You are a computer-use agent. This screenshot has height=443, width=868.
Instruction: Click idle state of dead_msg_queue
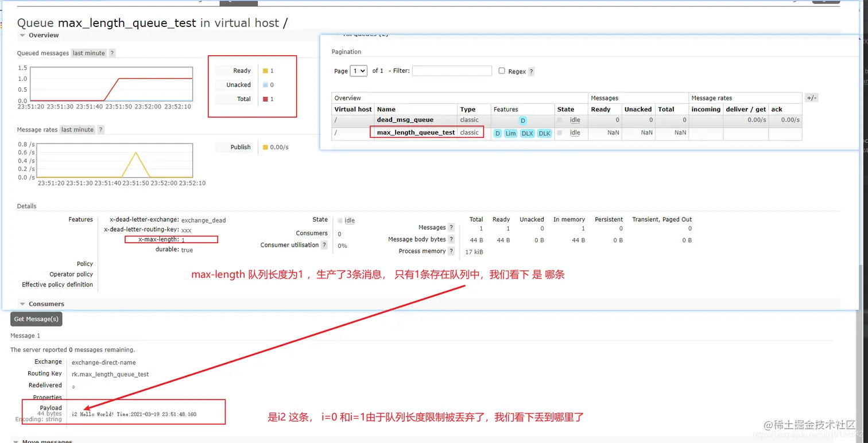pos(575,120)
